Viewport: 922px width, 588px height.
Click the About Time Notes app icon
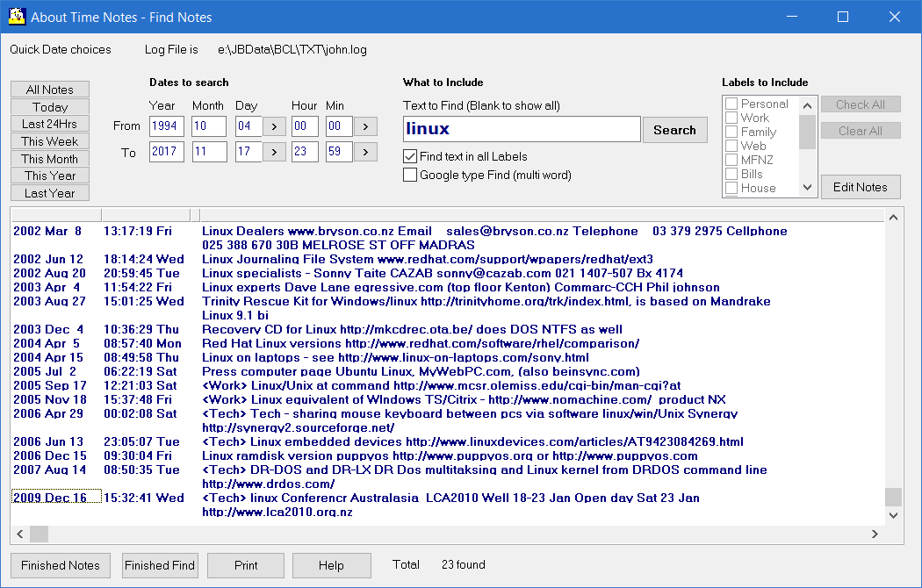point(16,16)
